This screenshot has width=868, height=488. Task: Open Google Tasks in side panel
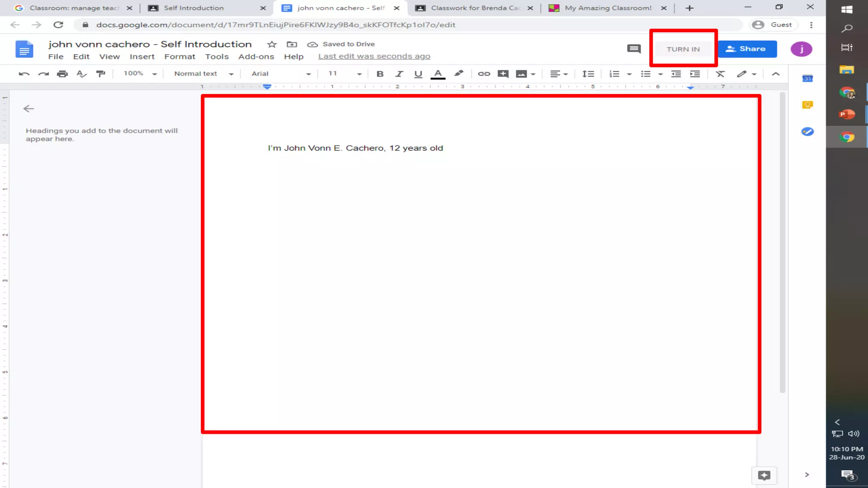click(x=807, y=131)
